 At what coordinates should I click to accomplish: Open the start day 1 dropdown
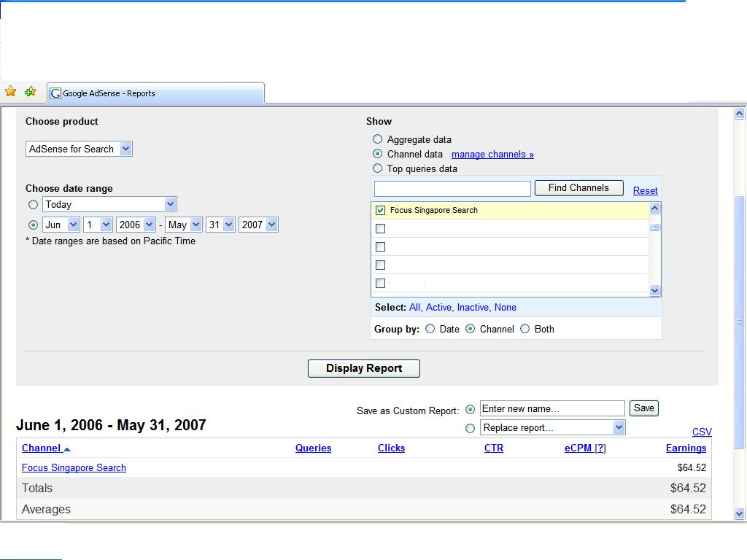[x=98, y=225]
